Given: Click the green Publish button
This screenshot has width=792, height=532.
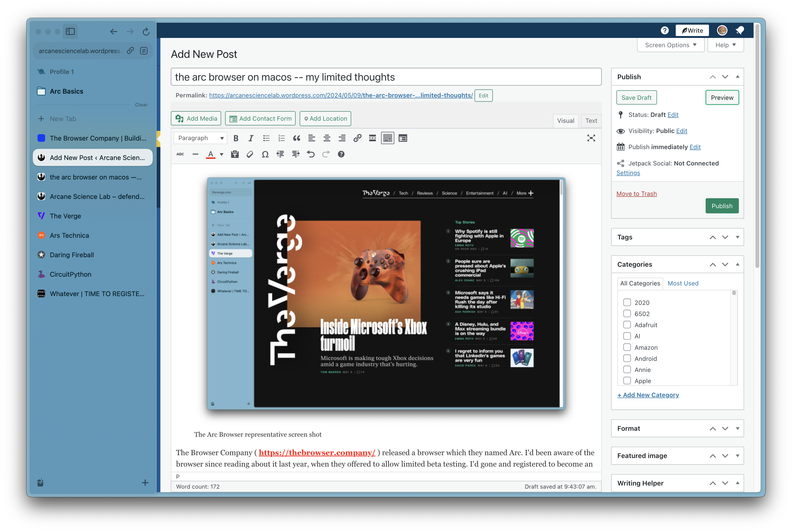Looking at the screenshot, I should point(722,206).
